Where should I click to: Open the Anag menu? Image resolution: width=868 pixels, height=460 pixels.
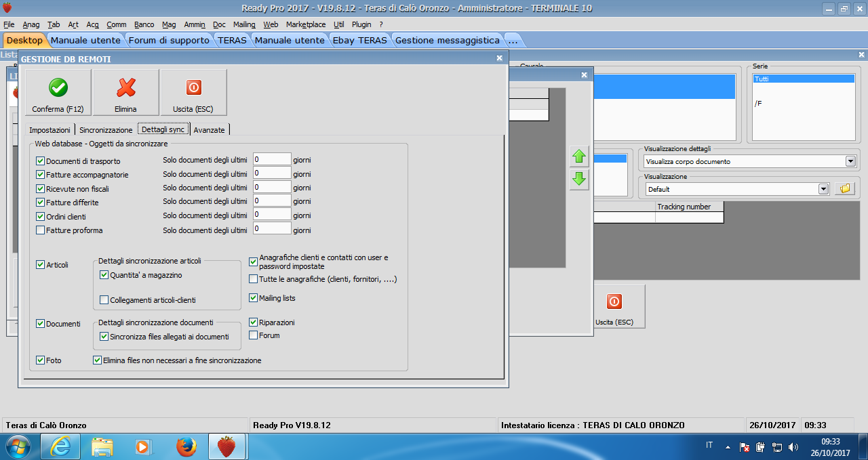tap(31, 24)
